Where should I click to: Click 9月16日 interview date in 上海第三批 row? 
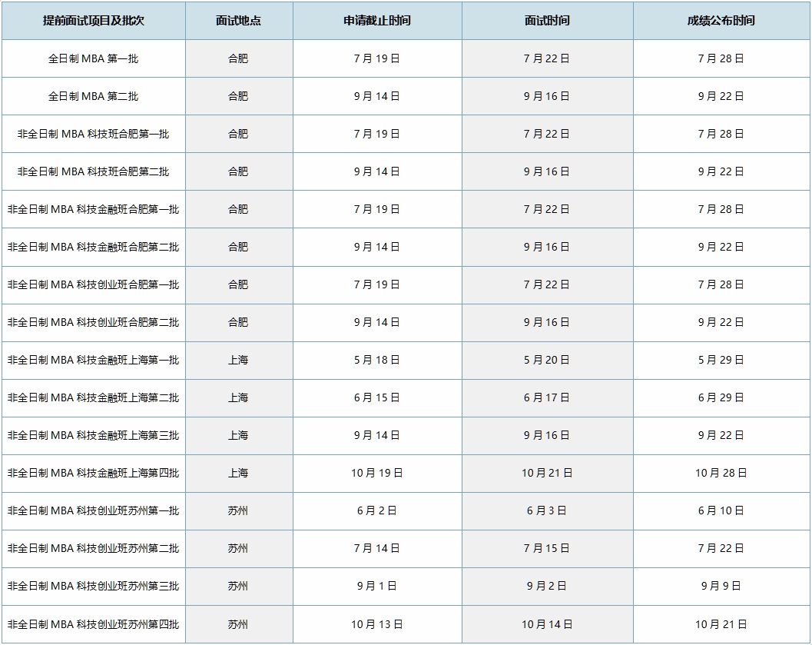click(547, 435)
